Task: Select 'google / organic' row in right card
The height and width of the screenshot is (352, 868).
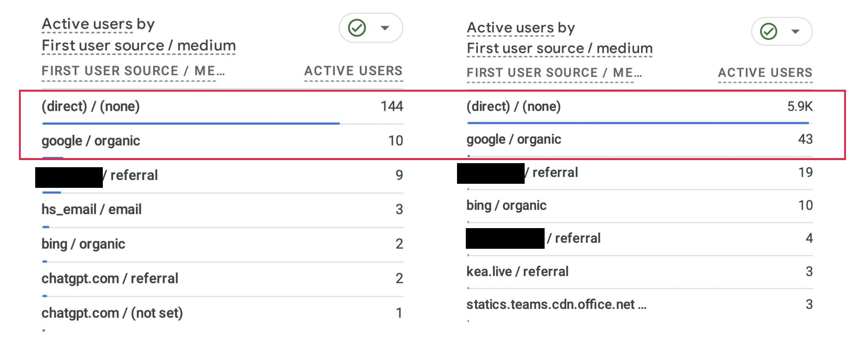Action: [x=640, y=139]
